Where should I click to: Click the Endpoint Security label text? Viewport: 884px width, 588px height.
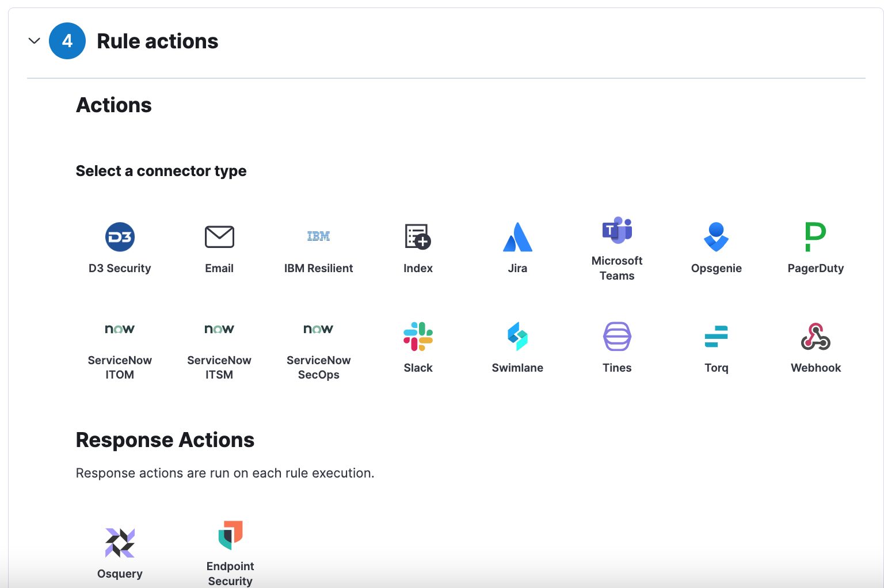coord(230,574)
